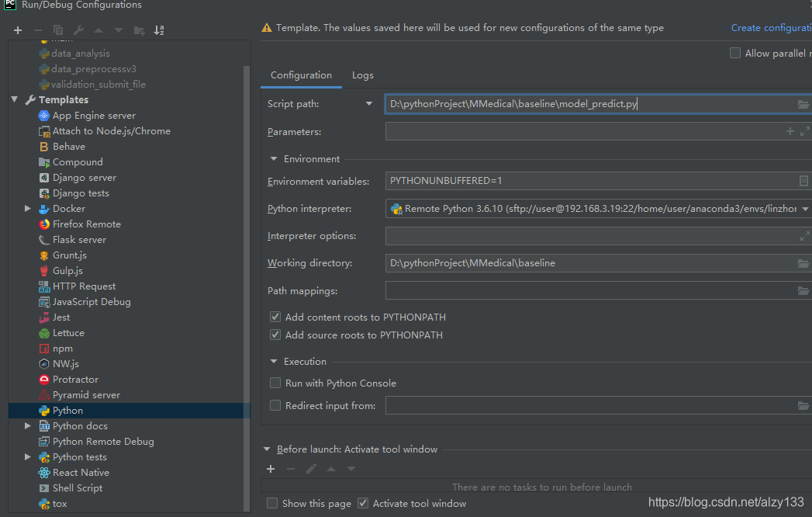
Task: Browse for script path folder icon
Action: pos(803,104)
